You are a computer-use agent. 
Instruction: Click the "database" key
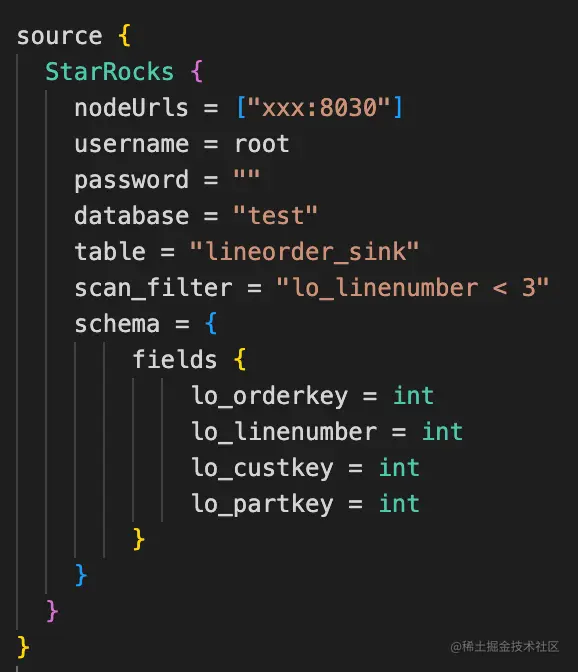131,216
